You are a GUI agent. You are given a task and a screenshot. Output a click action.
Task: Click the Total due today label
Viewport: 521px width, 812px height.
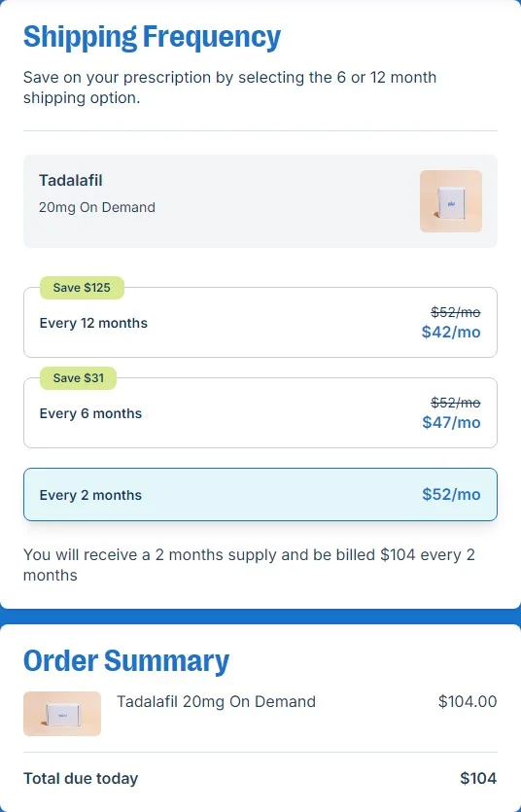81,778
